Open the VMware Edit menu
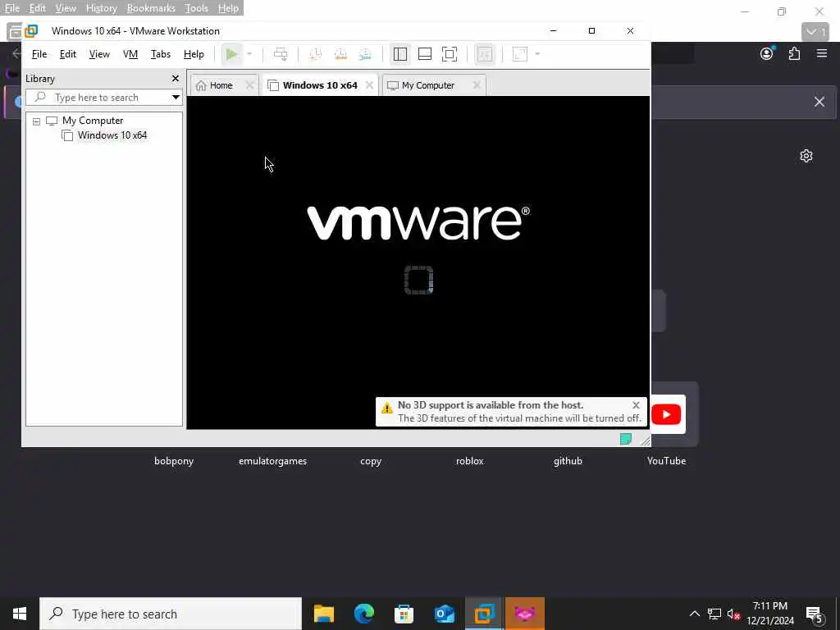 tap(67, 54)
